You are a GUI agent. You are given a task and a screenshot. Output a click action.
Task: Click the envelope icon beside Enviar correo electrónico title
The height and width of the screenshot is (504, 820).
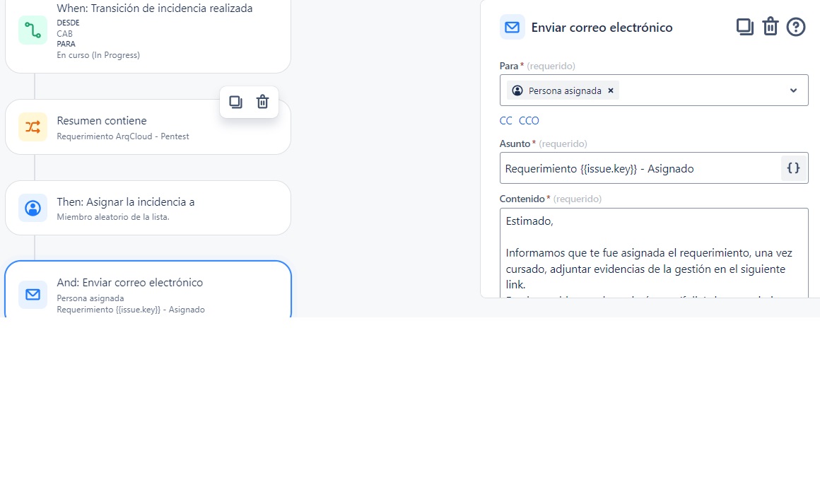(x=512, y=27)
